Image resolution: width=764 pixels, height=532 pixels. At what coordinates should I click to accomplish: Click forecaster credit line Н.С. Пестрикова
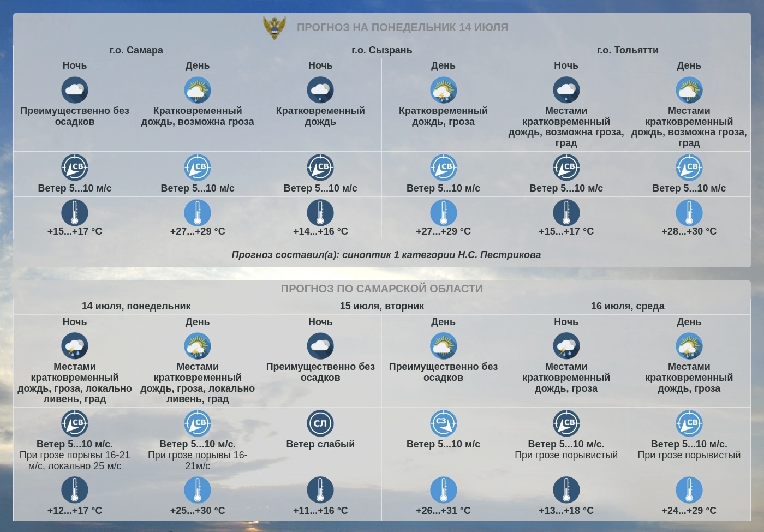coord(386,255)
